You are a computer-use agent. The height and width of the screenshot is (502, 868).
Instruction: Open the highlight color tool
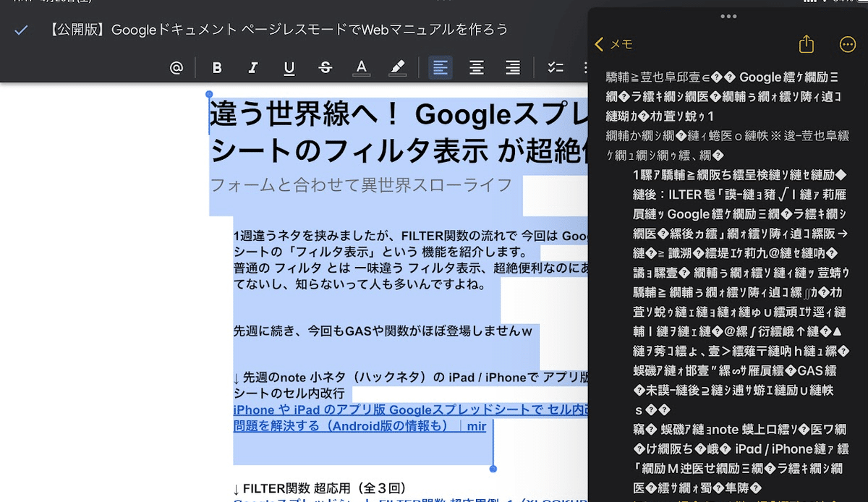397,68
